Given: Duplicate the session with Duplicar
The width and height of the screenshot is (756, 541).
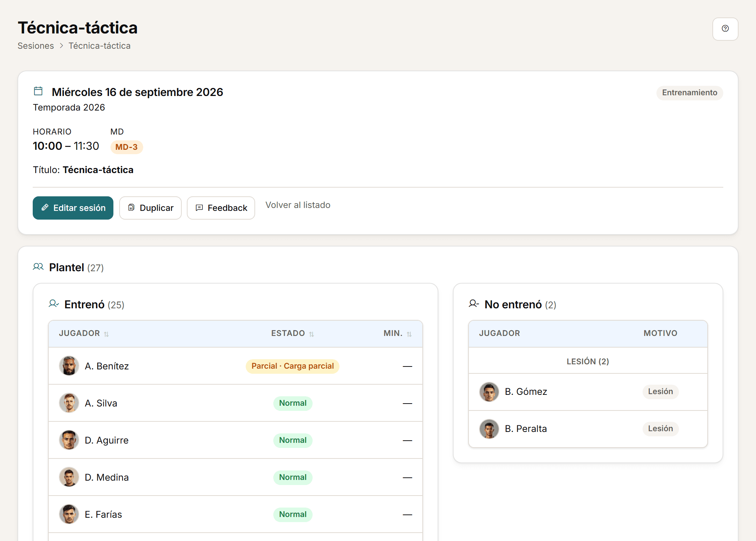Looking at the screenshot, I should click(150, 208).
